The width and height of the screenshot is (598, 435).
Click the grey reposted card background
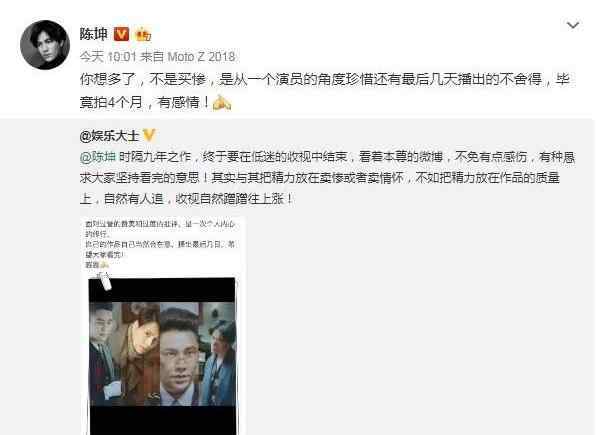point(420,305)
